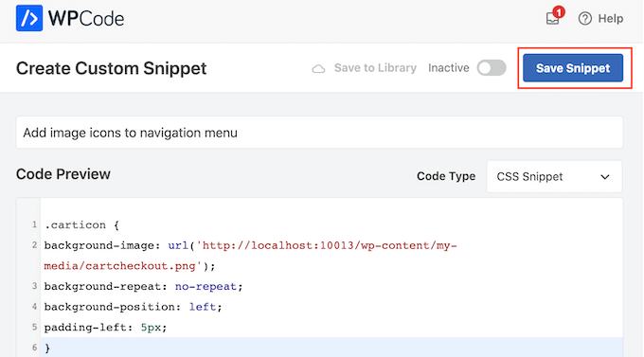The height and width of the screenshot is (357, 644).
Task: Open the notifications inbox icon
Action: [x=553, y=19]
